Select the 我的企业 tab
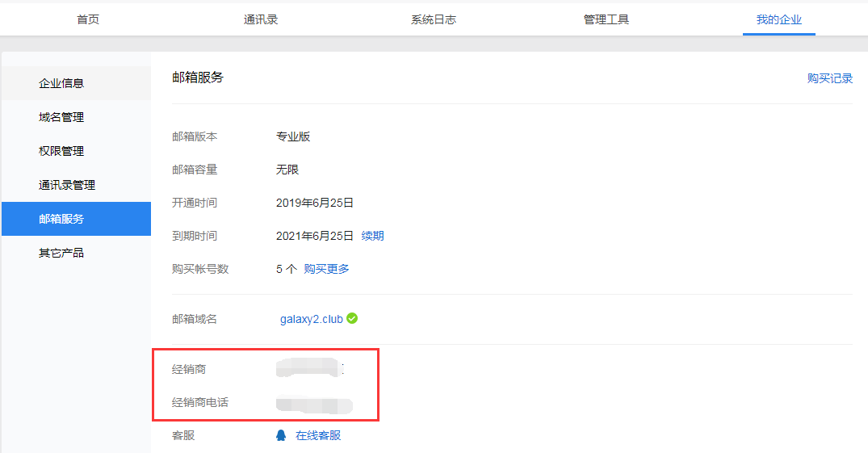The image size is (868, 453). click(778, 19)
